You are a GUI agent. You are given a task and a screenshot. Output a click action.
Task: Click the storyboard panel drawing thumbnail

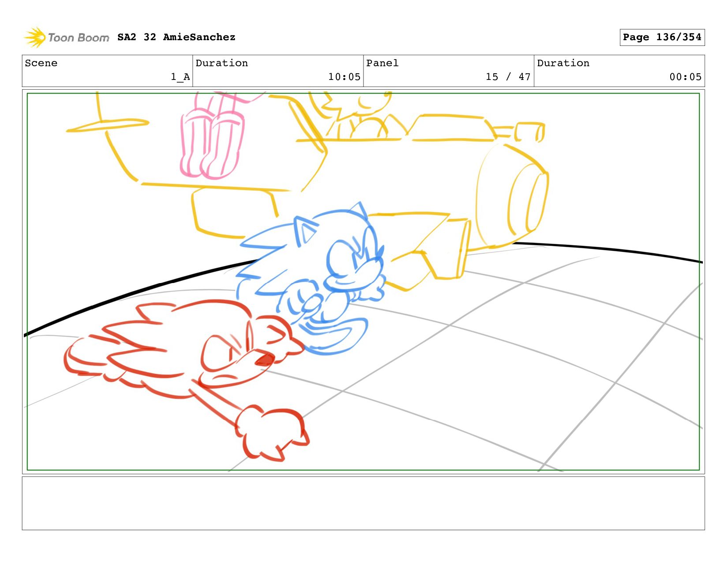(363, 282)
